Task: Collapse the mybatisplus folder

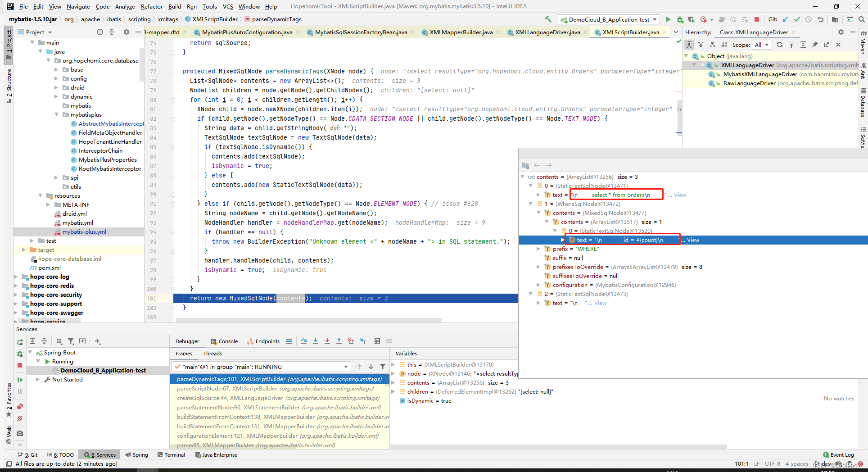Action: pyautogui.click(x=56, y=115)
